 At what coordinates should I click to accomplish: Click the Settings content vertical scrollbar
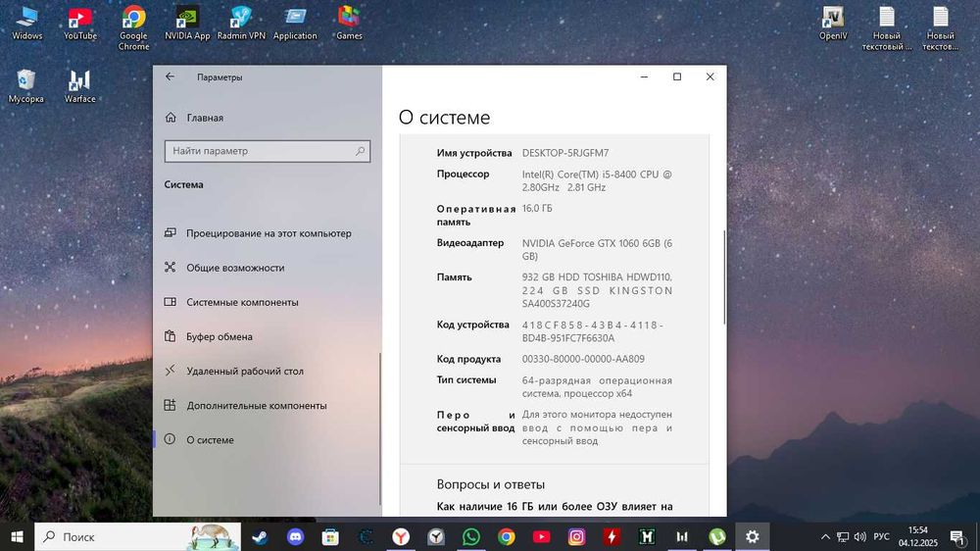(x=724, y=277)
